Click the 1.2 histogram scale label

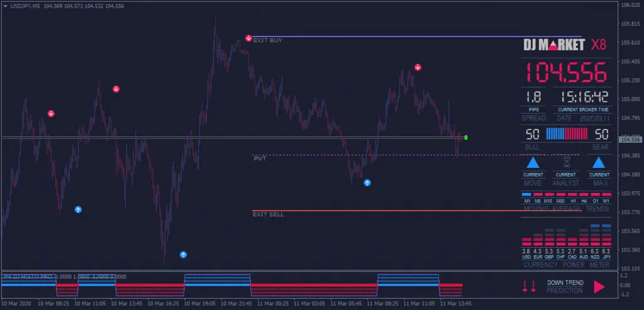click(x=625, y=276)
